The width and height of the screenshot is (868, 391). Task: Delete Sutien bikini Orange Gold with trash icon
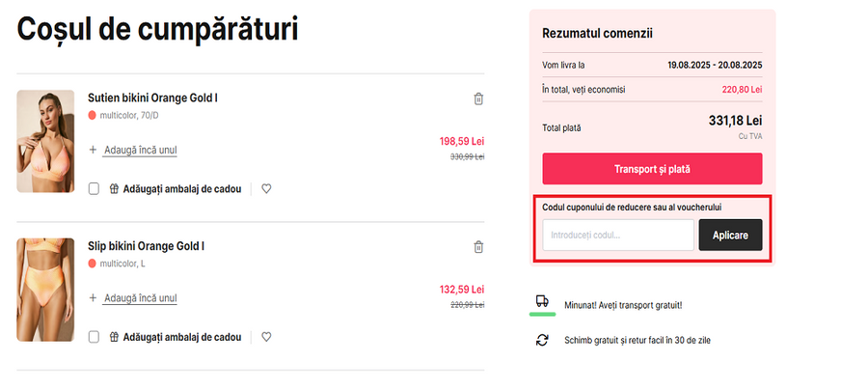point(478,98)
